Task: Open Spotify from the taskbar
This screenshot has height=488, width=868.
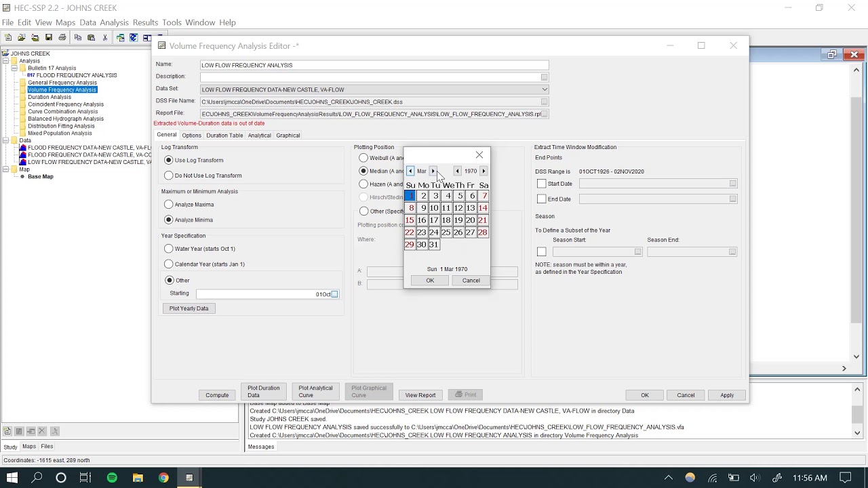Action: [x=112, y=478]
